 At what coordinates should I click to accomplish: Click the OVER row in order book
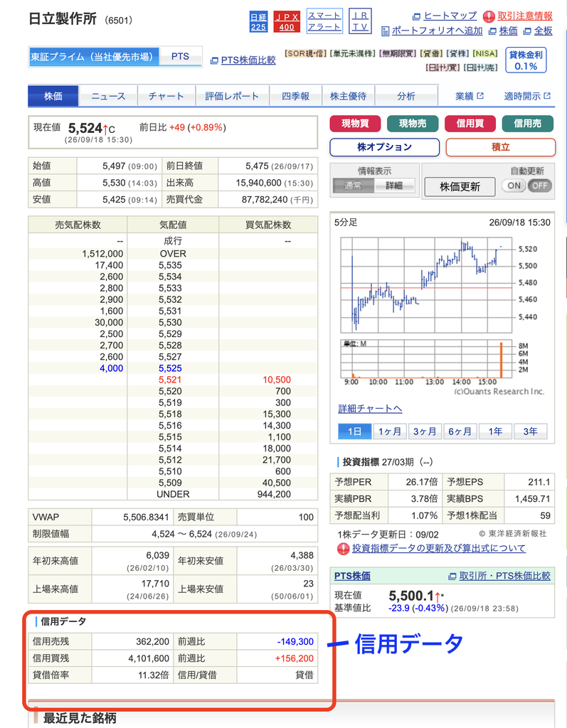[x=173, y=254]
